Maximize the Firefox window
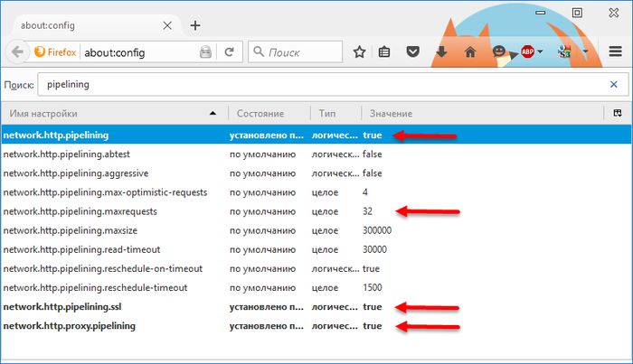This screenshot has width=633, height=364. click(x=577, y=13)
